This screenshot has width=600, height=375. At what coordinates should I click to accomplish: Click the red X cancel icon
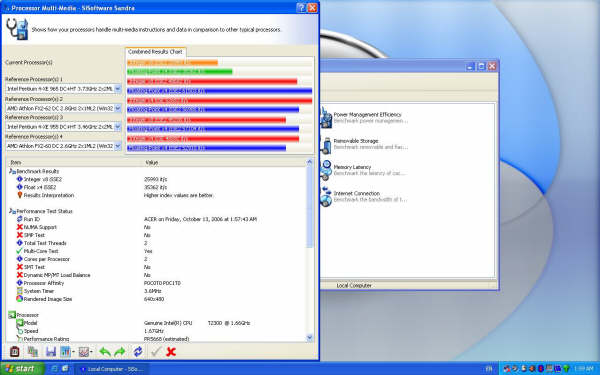click(171, 351)
